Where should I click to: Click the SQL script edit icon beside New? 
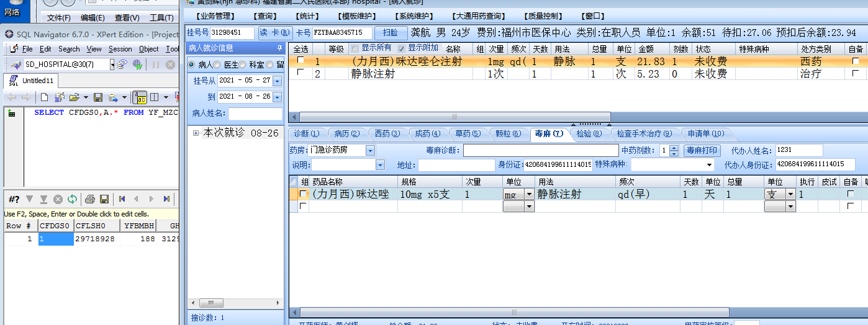click(59, 97)
